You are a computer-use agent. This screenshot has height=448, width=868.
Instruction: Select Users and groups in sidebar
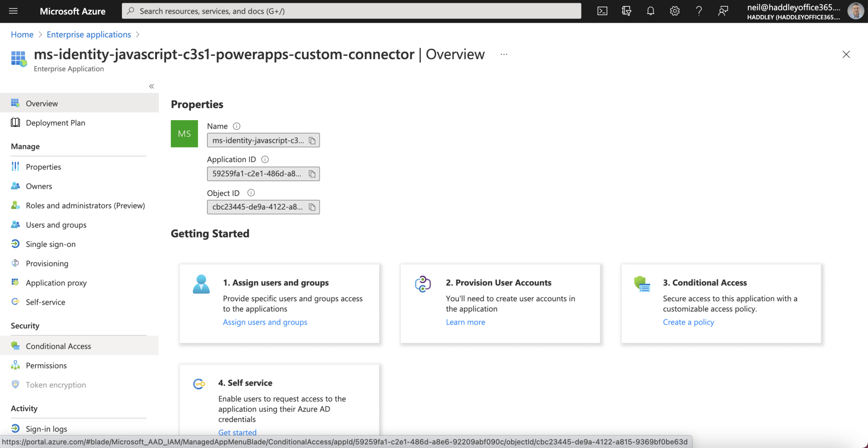tap(56, 225)
